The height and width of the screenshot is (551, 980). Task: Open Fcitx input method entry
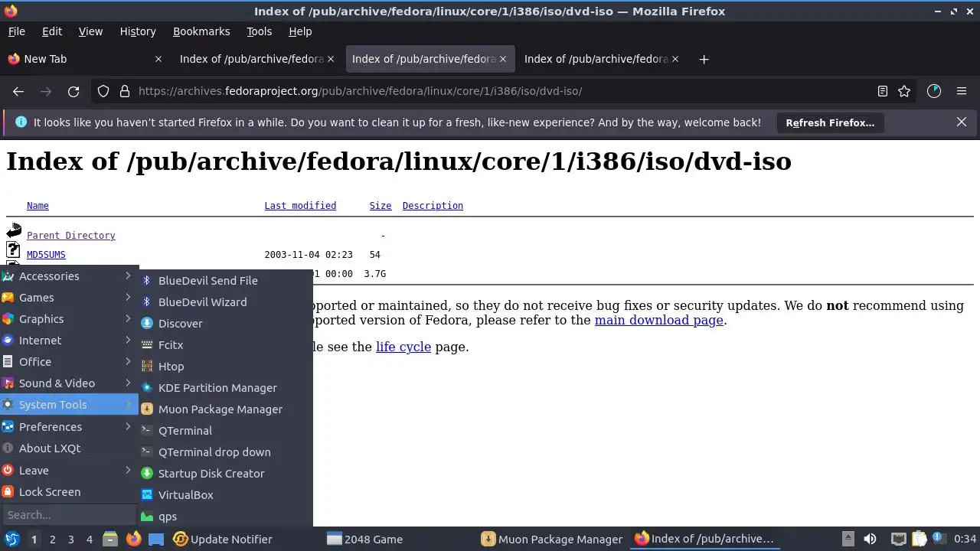226,345
